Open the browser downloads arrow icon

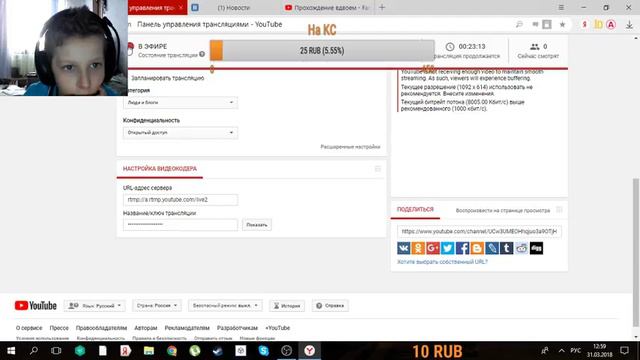point(629,24)
